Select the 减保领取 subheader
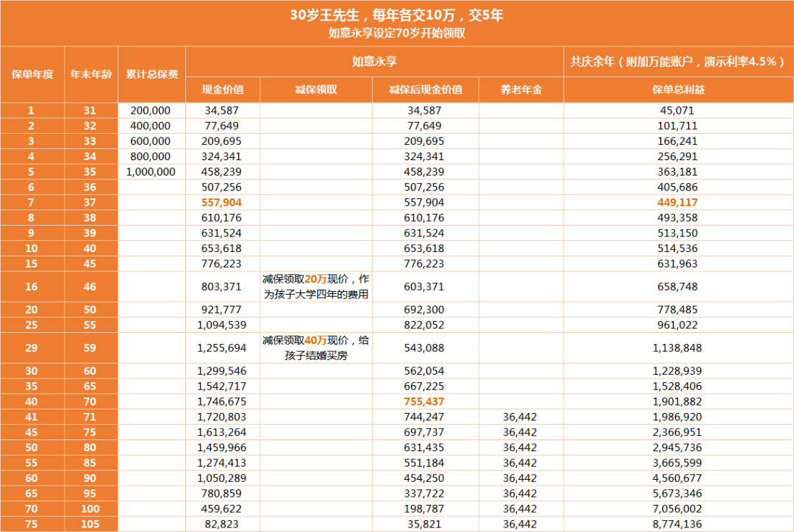 pyautogui.click(x=315, y=89)
